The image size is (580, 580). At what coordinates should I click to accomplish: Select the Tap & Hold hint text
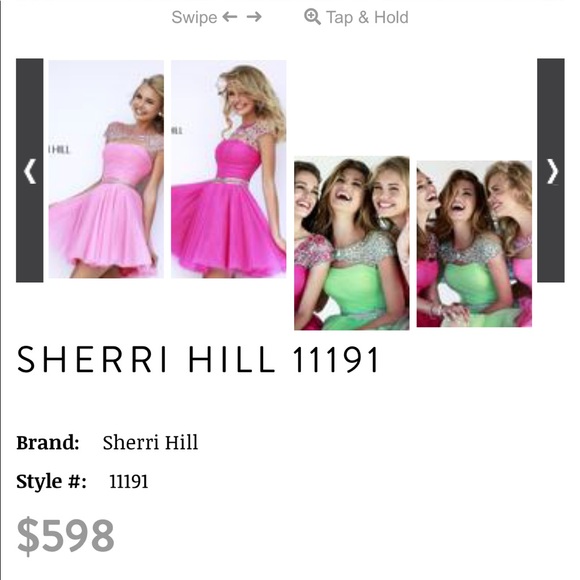click(x=367, y=17)
